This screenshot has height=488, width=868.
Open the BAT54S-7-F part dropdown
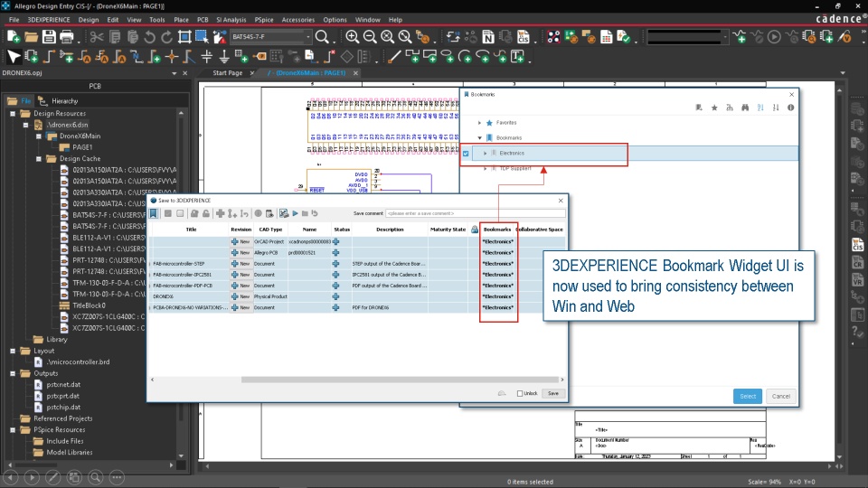[307, 37]
